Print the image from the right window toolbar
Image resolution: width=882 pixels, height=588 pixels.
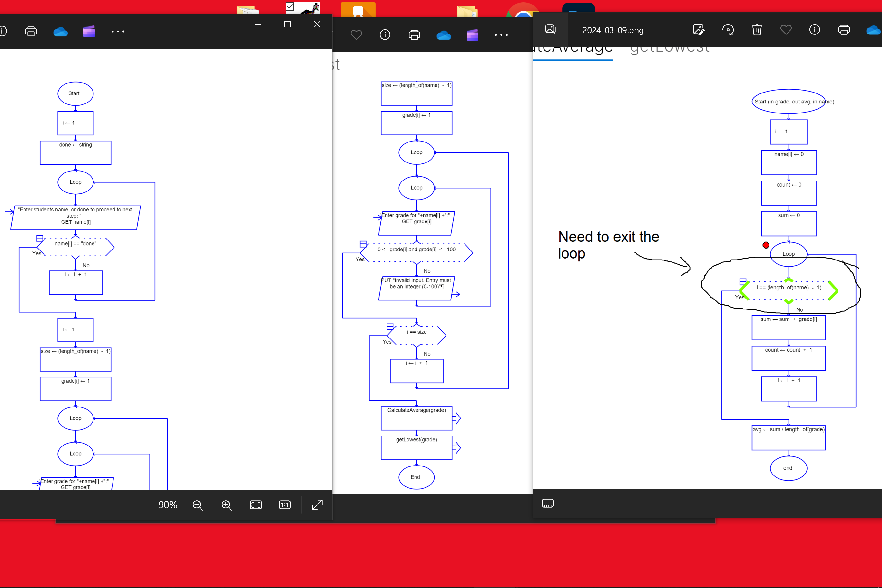coord(844,30)
